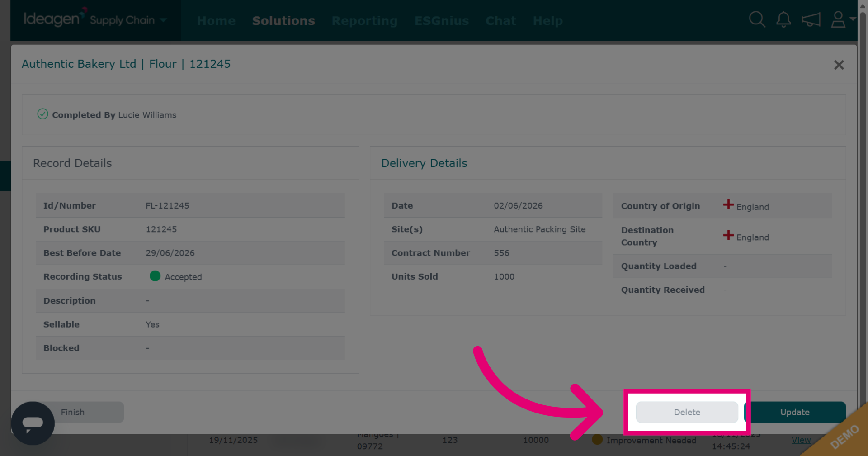Click the Quantity Loaded label
The width and height of the screenshot is (868, 456).
659,266
